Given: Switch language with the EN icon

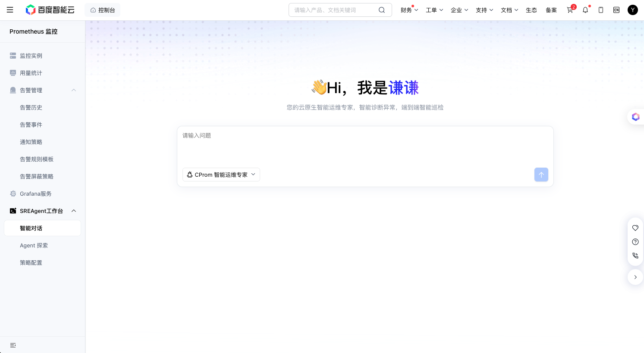Looking at the screenshot, I should pyautogui.click(x=616, y=10).
